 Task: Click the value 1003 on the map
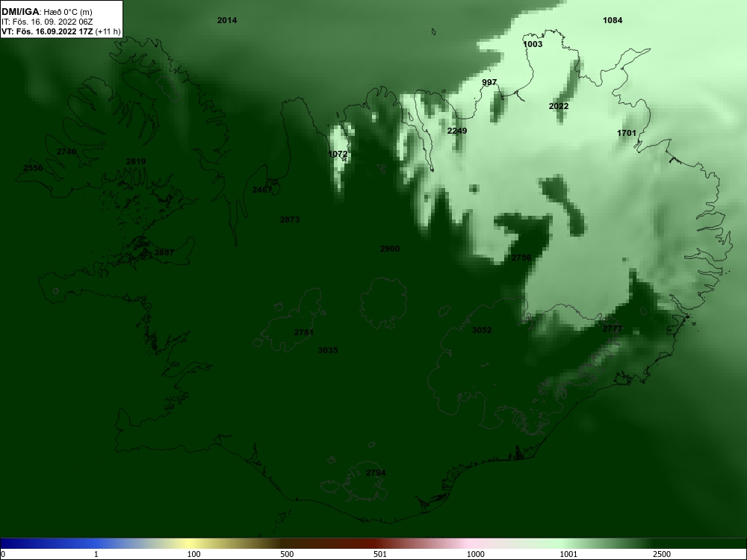[x=533, y=44]
